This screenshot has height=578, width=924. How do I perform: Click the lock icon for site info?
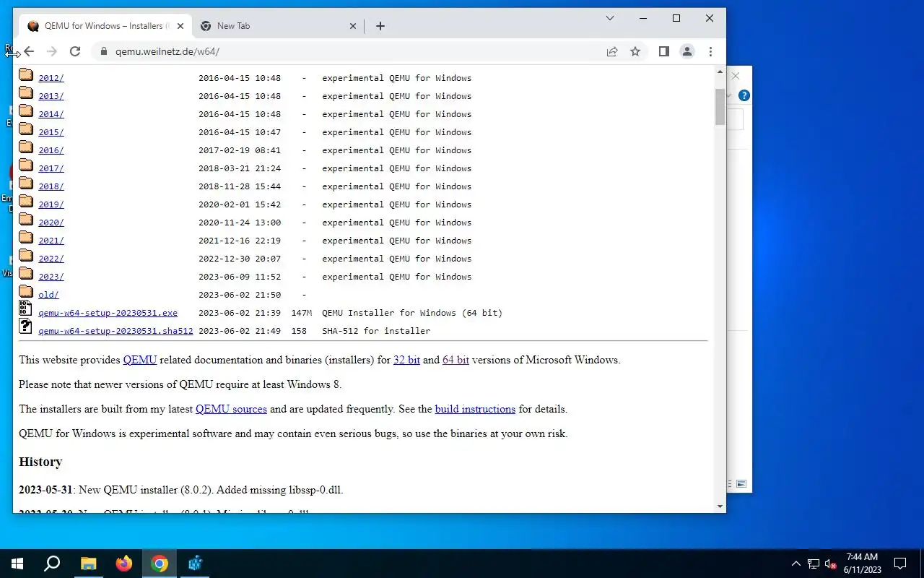click(x=103, y=51)
